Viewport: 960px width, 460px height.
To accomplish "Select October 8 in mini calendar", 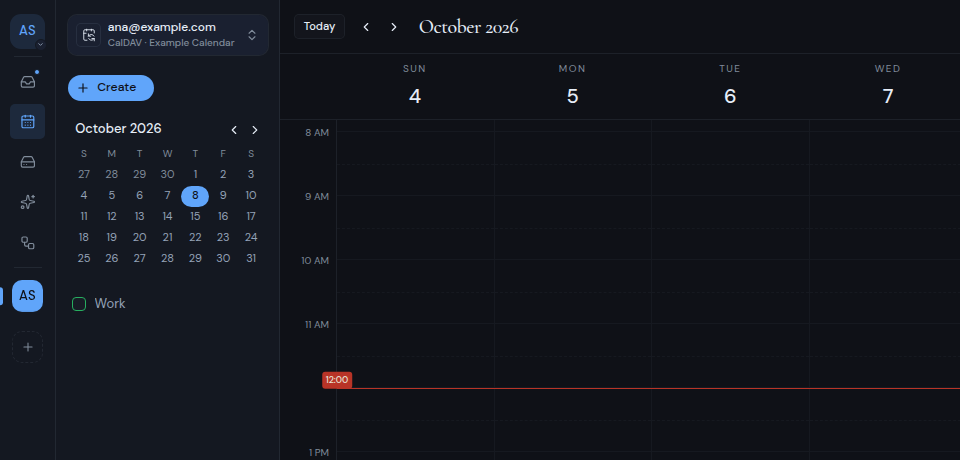I will point(195,196).
